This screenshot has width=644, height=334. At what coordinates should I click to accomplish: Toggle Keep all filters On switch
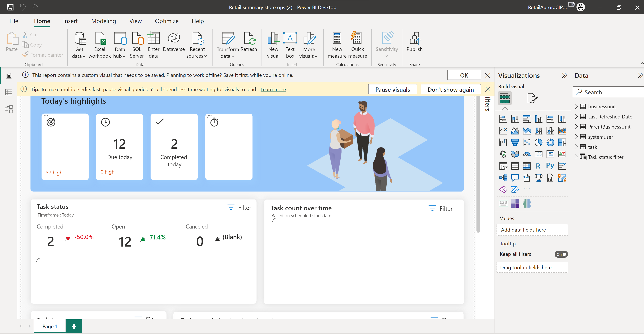click(x=561, y=254)
